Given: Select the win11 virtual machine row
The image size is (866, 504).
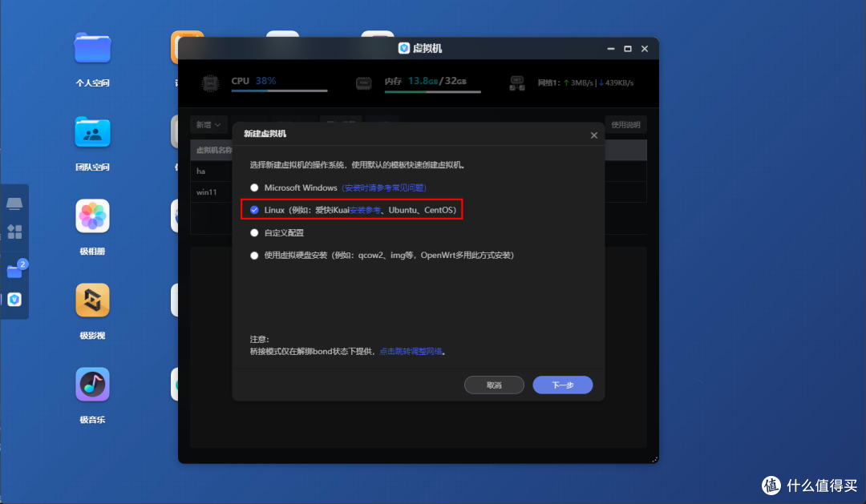Looking at the screenshot, I should tap(207, 192).
